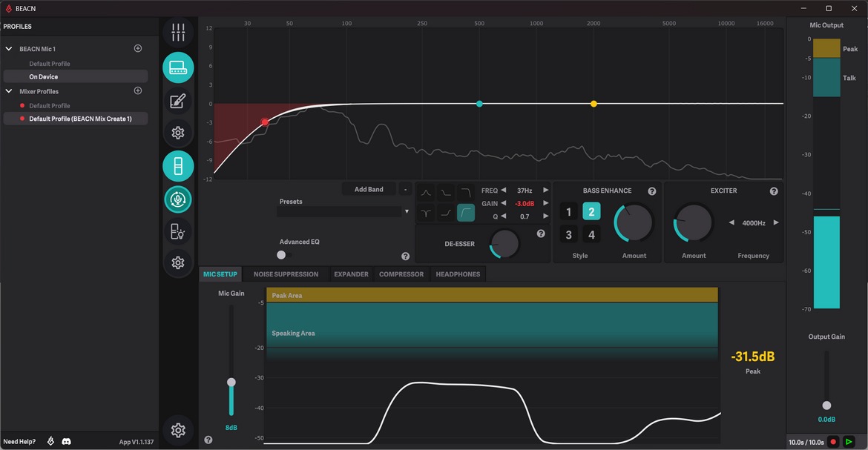
Task: Select the upward-step shelf filter shape
Action: tap(446, 213)
